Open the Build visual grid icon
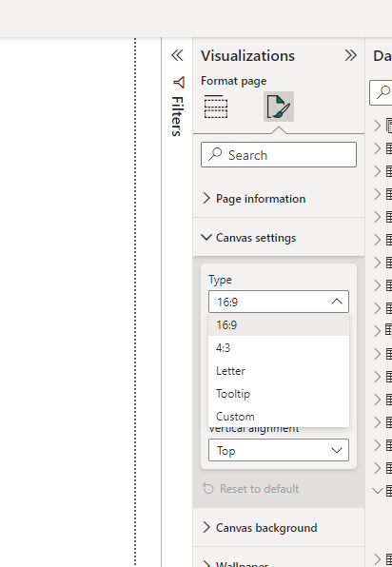Image resolution: width=392 pixels, height=567 pixels. pyautogui.click(x=216, y=107)
